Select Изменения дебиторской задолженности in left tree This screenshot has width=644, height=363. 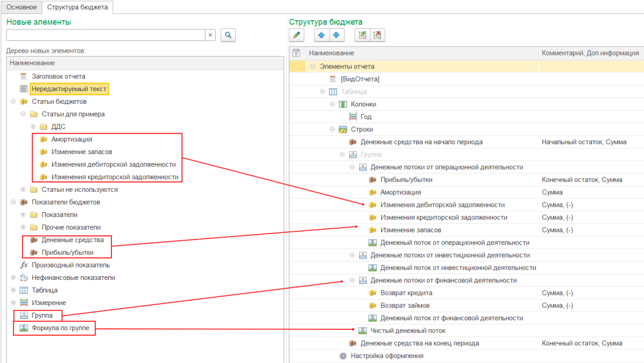pyautogui.click(x=113, y=164)
